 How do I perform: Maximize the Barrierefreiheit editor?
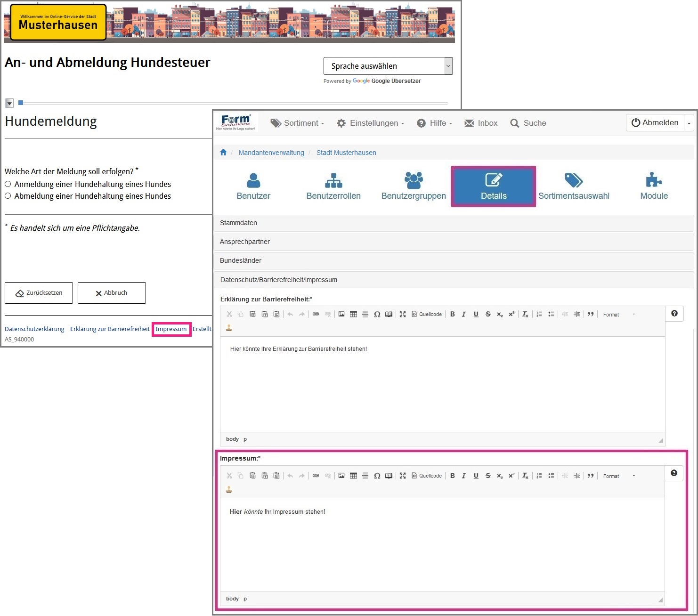pos(403,314)
